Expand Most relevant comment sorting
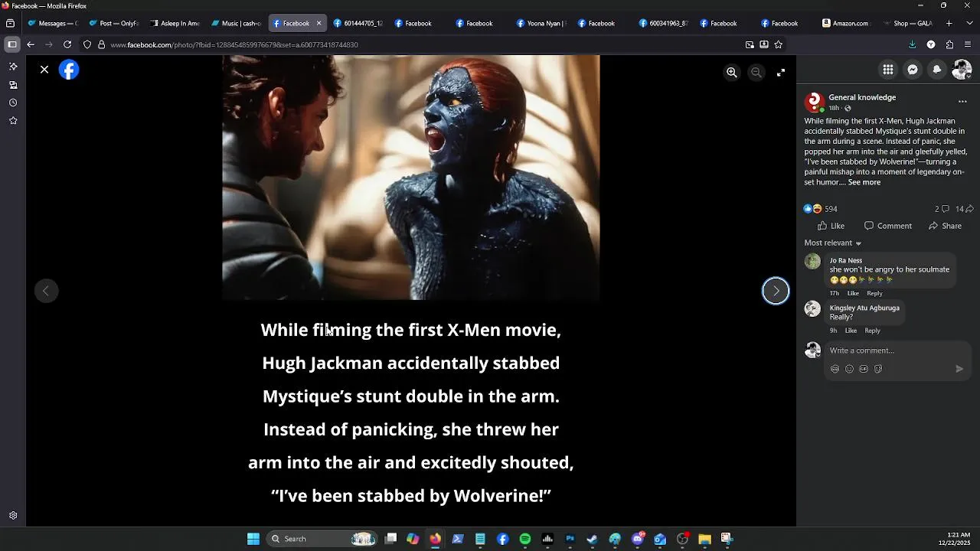 click(x=833, y=243)
